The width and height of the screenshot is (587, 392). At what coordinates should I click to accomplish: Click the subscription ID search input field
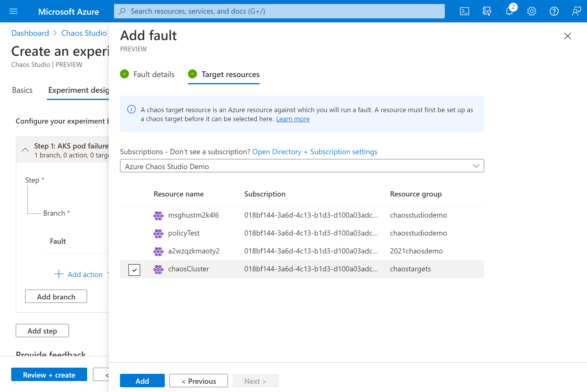(302, 166)
